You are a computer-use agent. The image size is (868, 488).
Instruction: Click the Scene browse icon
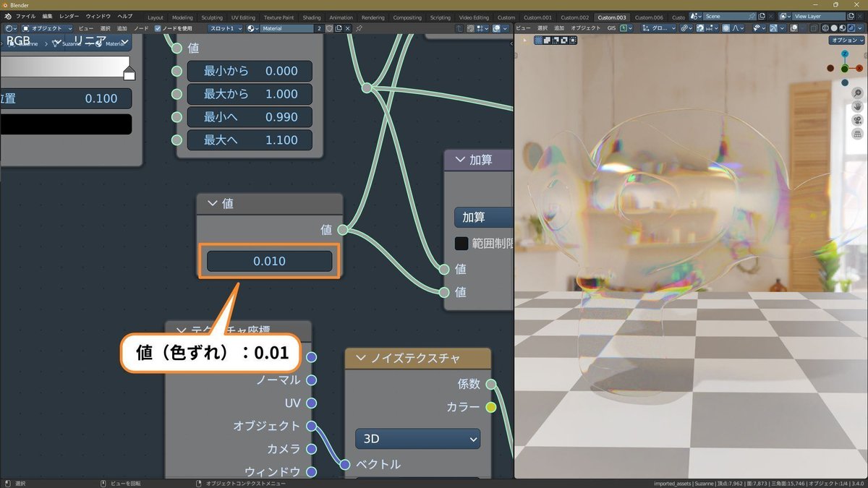[x=696, y=16]
